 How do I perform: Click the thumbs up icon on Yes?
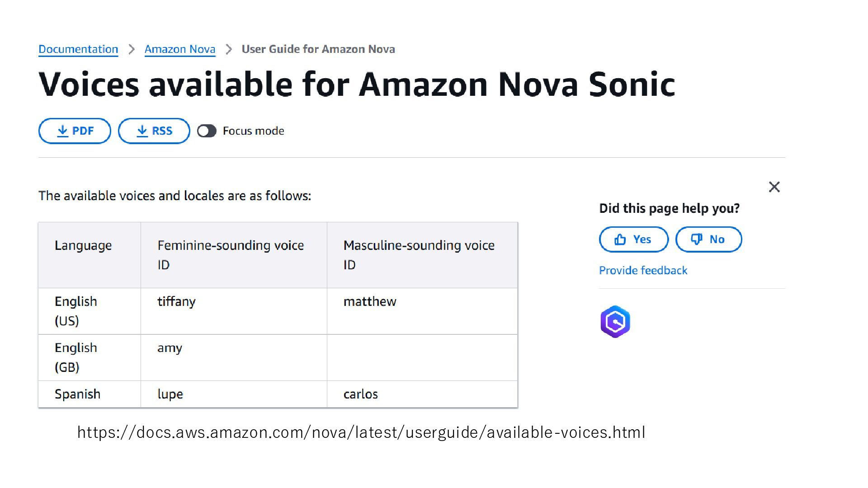click(620, 239)
